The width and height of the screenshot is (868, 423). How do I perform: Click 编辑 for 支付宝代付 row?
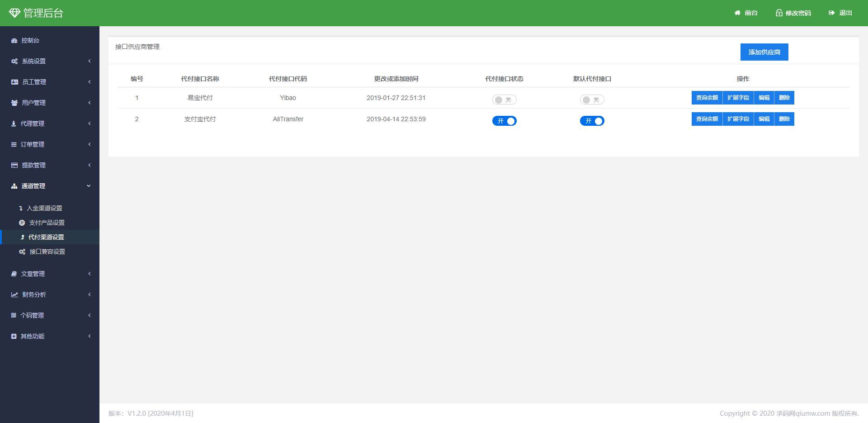tap(764, 119)
